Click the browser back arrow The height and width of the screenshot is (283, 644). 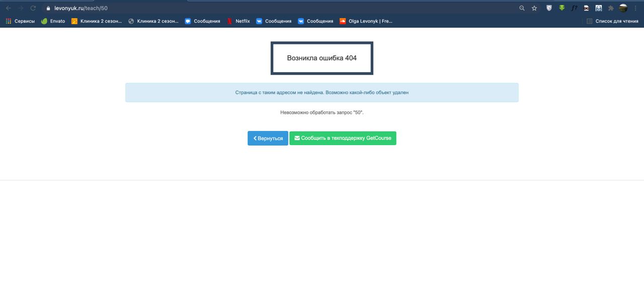pos(8,8)
